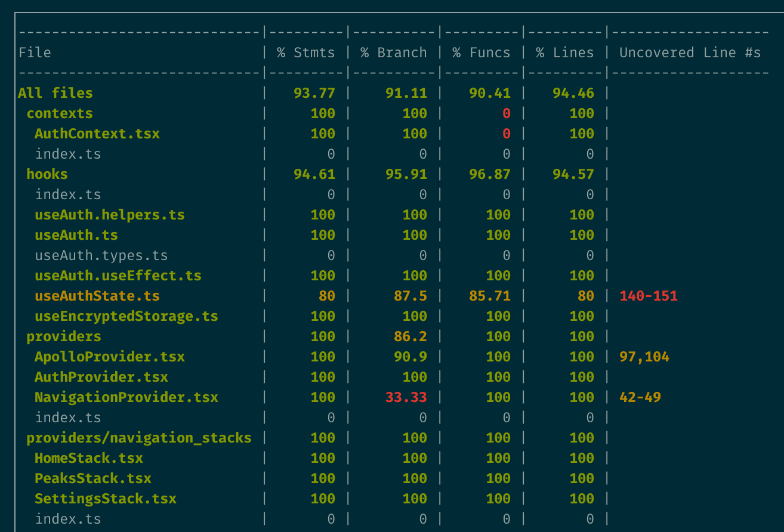The image size is (784, 532).
Task: Click the 33.33 branch value for NavigationProvider
Action: [x=406, y=397]
